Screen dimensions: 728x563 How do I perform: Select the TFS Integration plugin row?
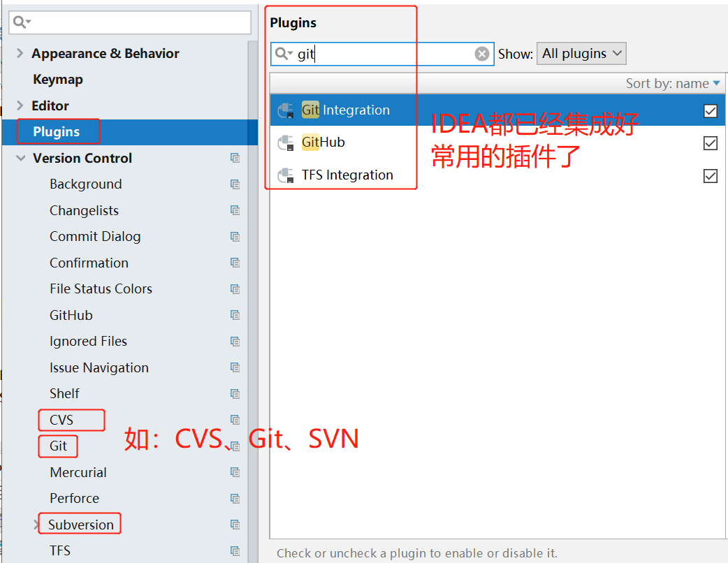pos(497,175)
